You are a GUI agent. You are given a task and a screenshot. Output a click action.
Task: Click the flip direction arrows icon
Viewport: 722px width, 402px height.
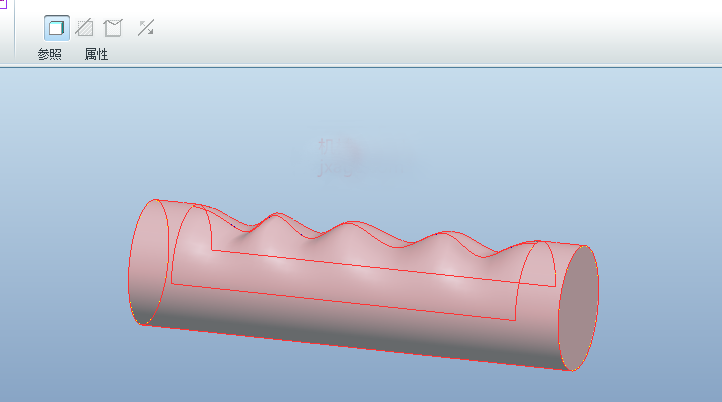pos(146,28)
